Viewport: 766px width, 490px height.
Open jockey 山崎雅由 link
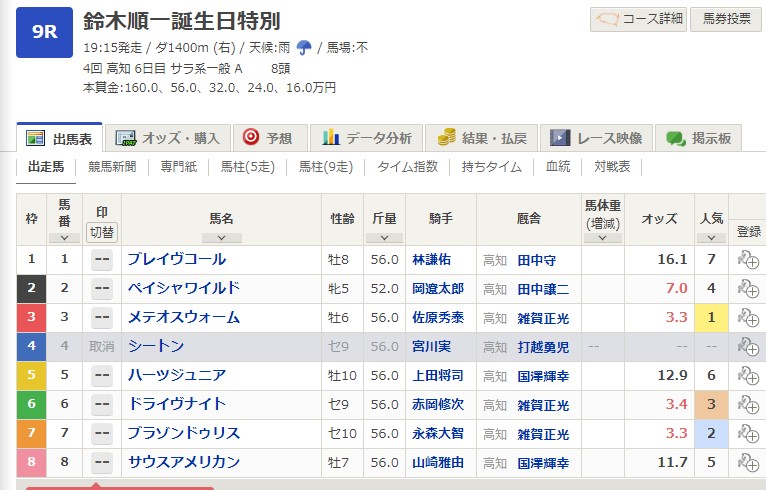438,463
